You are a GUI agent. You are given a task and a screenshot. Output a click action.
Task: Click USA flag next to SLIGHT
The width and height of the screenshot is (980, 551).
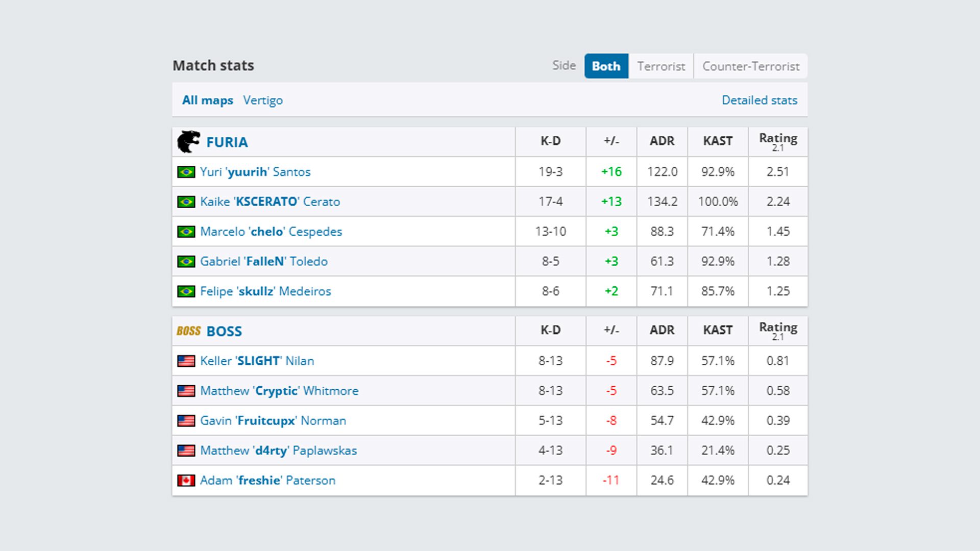point(186,361)
